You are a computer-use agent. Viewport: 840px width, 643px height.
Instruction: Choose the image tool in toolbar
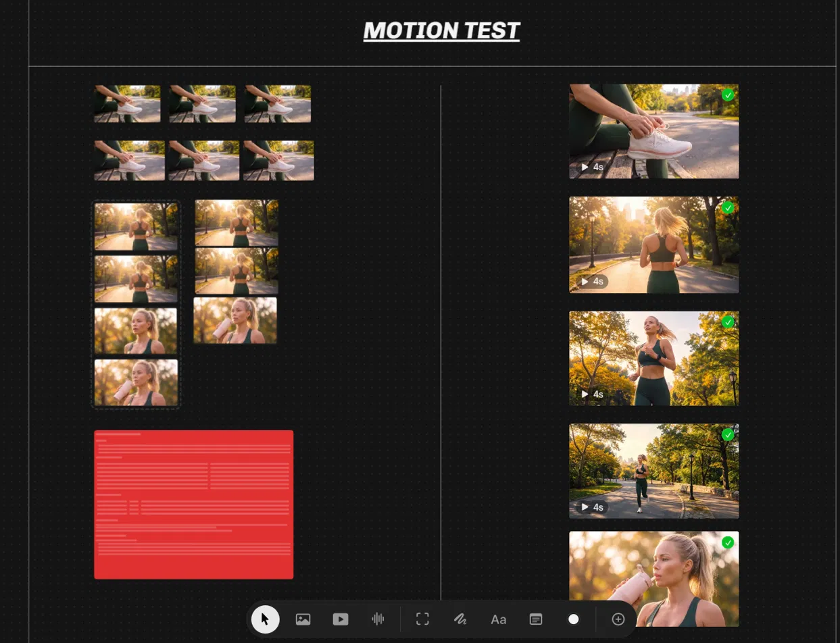(x=303, y=619)
